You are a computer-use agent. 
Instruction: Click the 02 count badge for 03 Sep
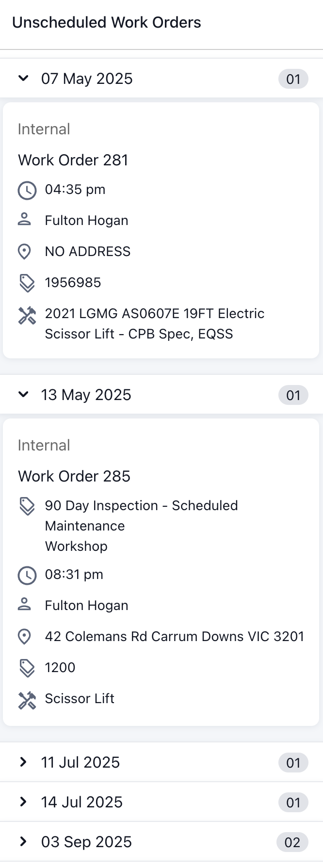(292, 842)
